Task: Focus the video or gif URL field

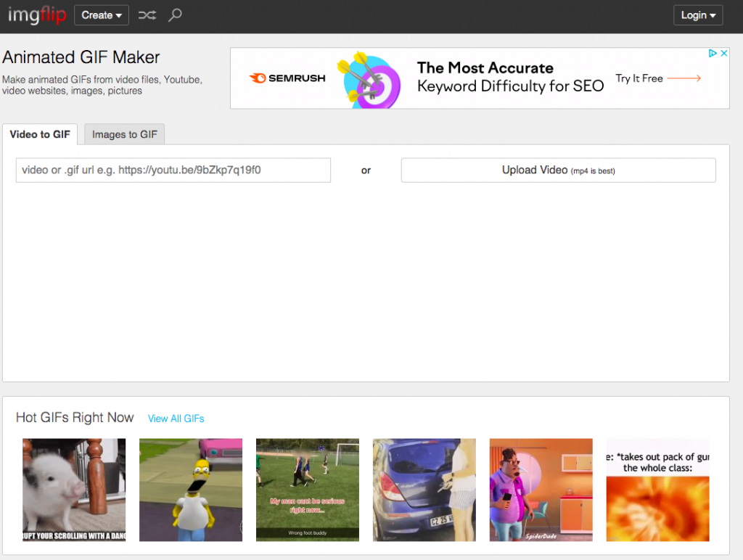Action: click(173, 170)
